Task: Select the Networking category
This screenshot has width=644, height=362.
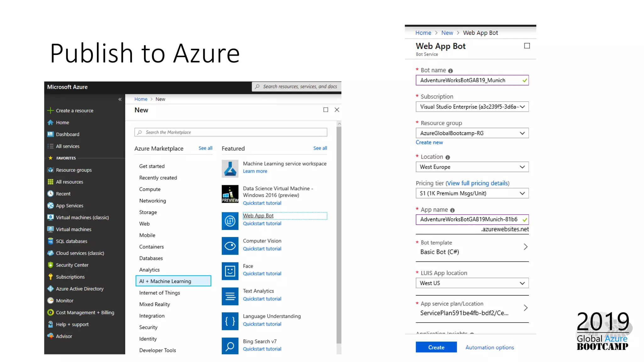Action: [153, 201]
